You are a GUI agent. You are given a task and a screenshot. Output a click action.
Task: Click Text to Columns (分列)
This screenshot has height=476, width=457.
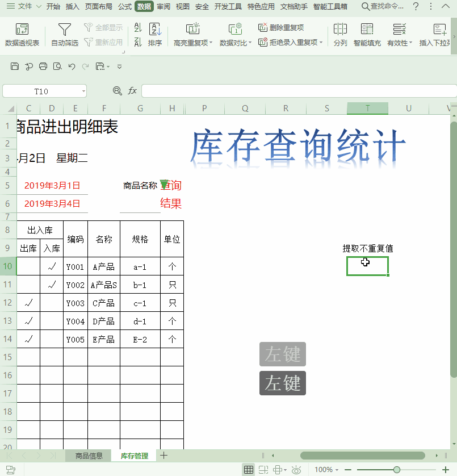coord(340,35)
